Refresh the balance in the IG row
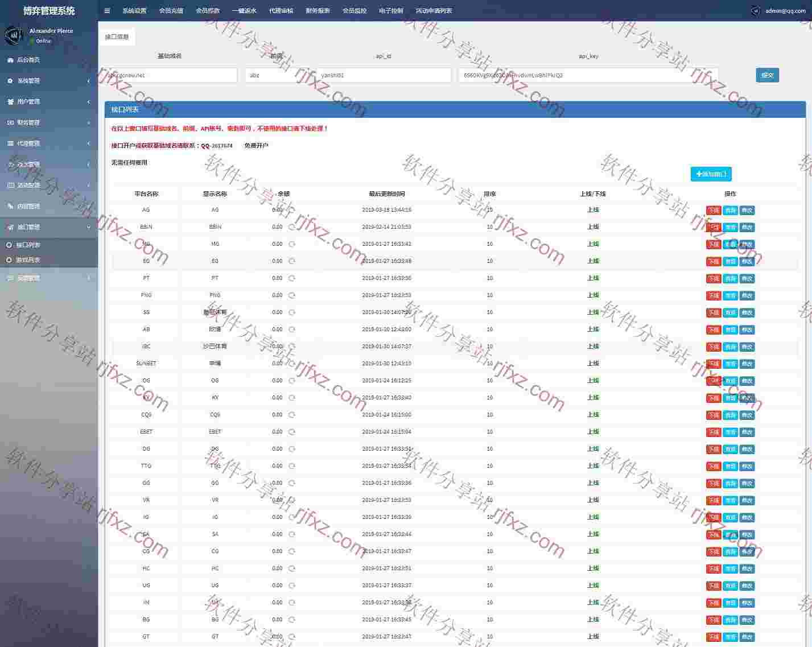This screenshot has width=812, height=647. pyautogui.click(x=292, y=517)
